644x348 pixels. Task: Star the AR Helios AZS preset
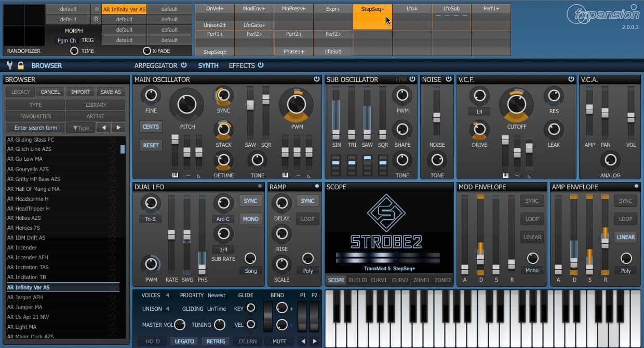click(x=112, y=218)
